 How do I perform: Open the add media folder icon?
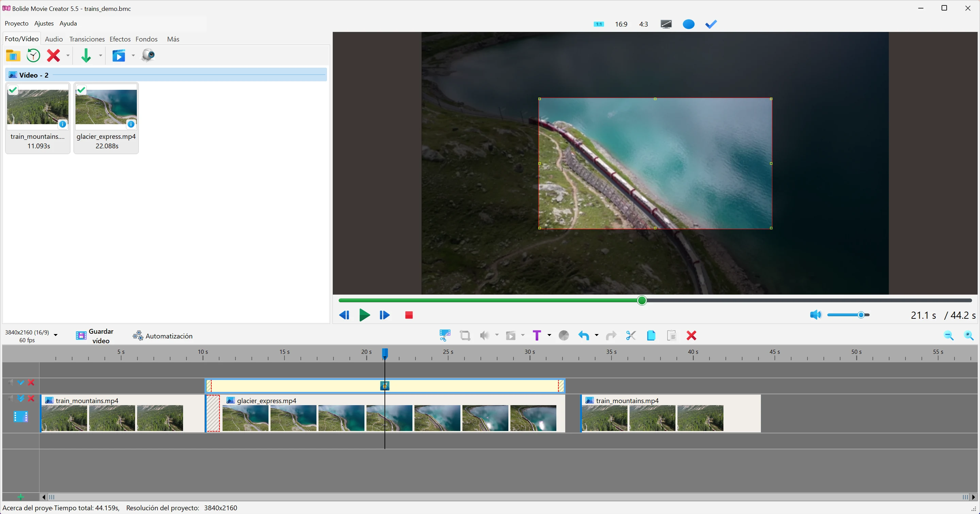[x=13, y=55]
